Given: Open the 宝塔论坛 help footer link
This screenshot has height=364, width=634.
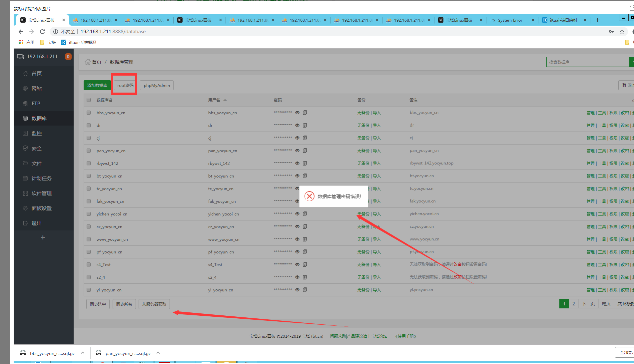Looking at the screenshot, I should [x=358, y=336].
